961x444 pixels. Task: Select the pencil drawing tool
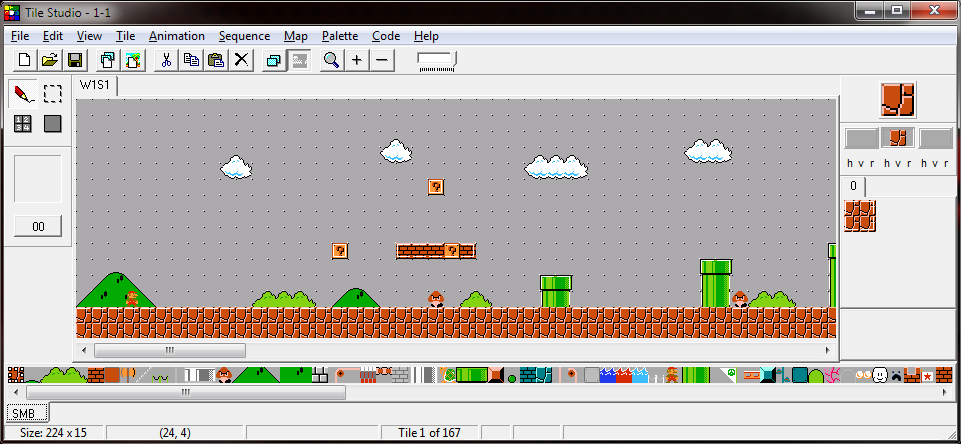click(25, 94)
